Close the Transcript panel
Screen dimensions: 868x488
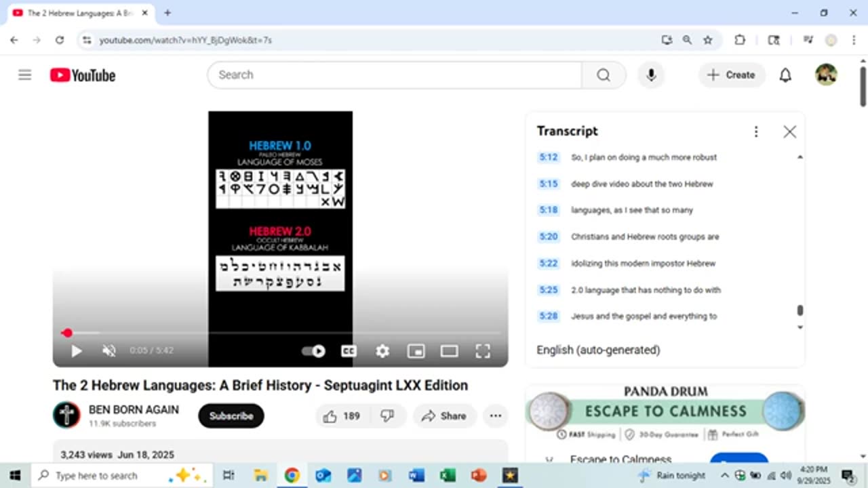(x=789, y=131)
